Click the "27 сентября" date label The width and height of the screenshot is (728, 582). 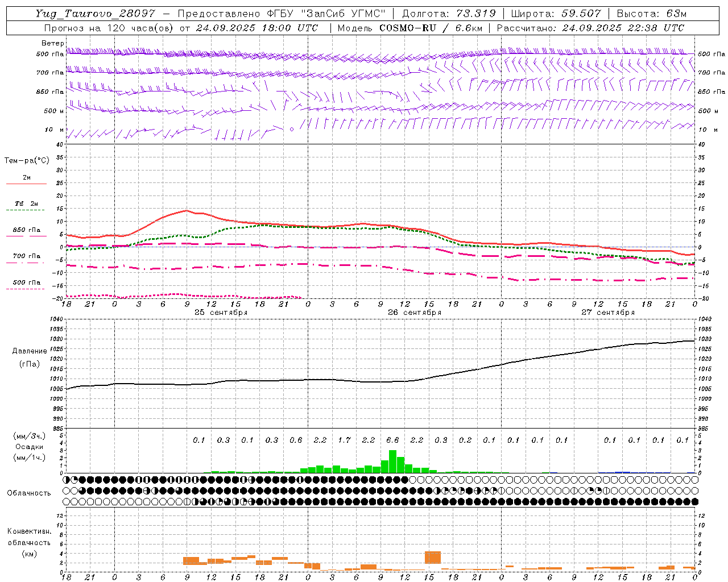click(x=608, y=313)
